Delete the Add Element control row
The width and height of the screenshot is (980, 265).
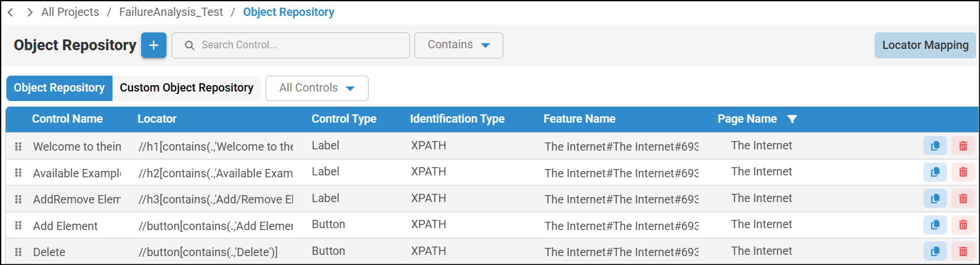(x=963, y=225)
